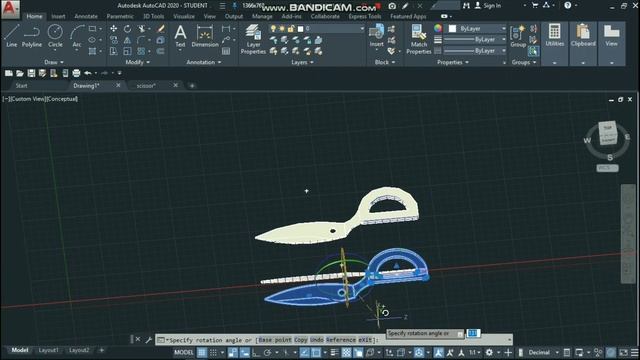Click the Reference option in command line
The height and width of the screenshot is (360, 640).
coord(341,340)
